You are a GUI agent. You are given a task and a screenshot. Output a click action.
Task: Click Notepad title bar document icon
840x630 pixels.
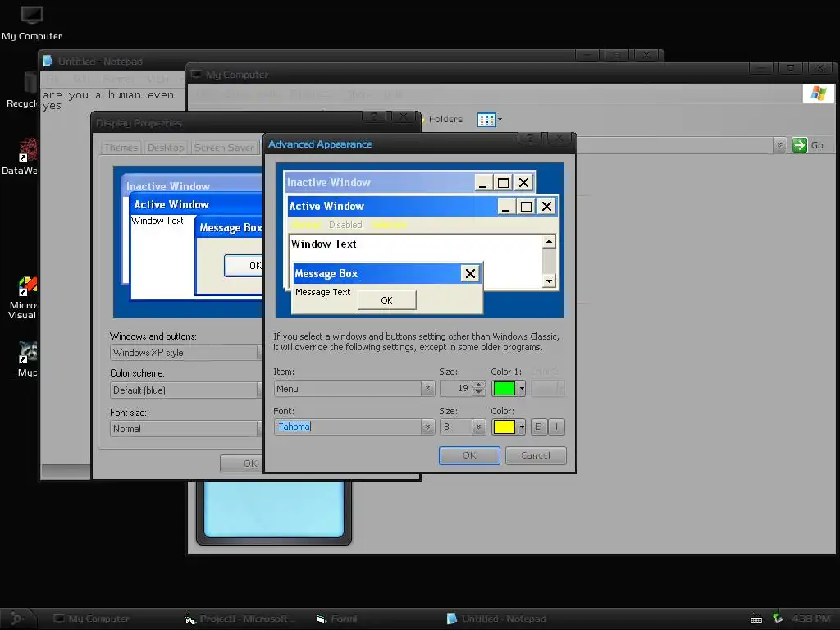(48, 61)
